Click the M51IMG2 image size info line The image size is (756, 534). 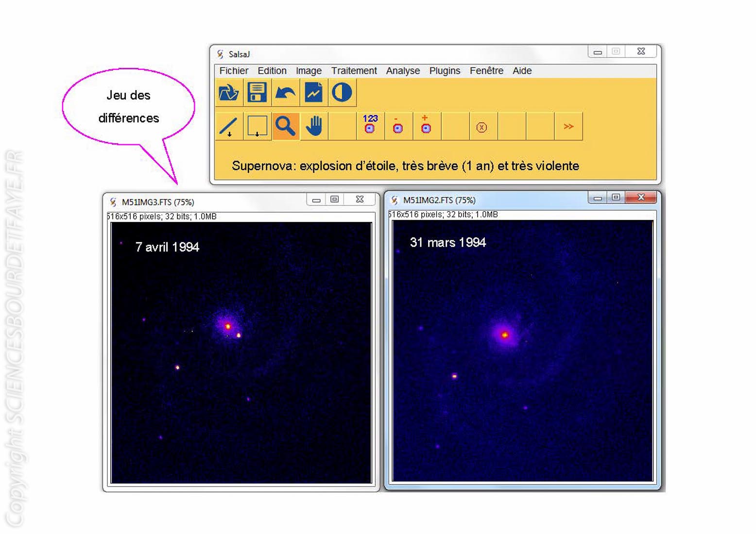tap(443, 215)
